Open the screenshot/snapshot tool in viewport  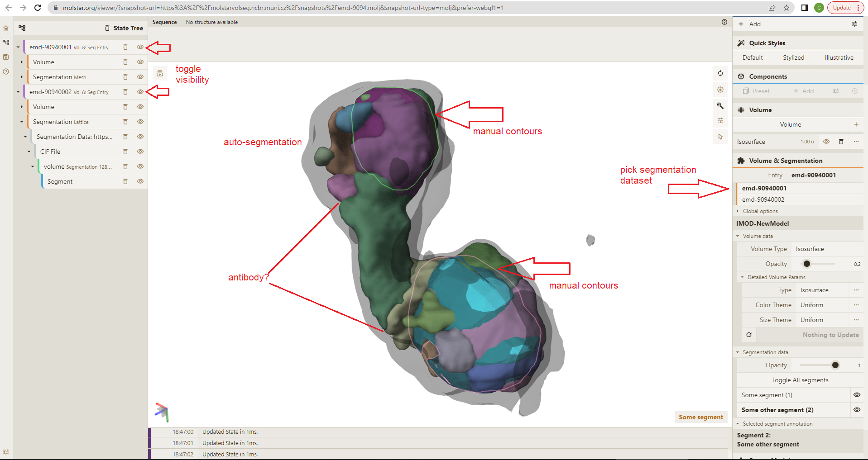pyautogui.click(x=720, y=90)
